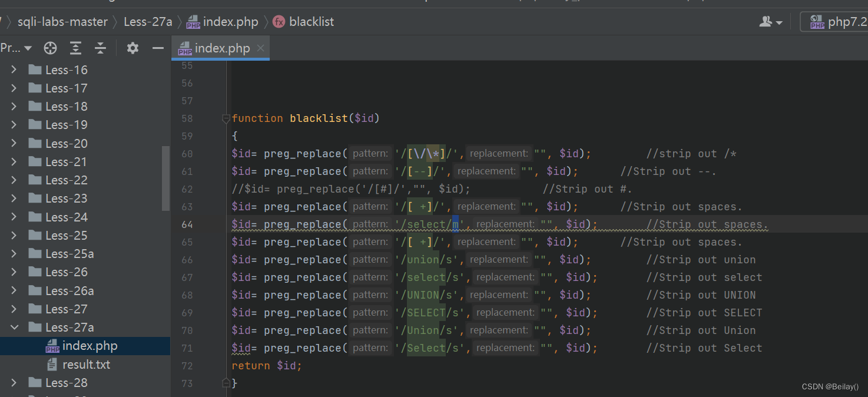Click the Less-16 folder icon
The width and height of the screenshot is (868, 397).
(35, 70)
